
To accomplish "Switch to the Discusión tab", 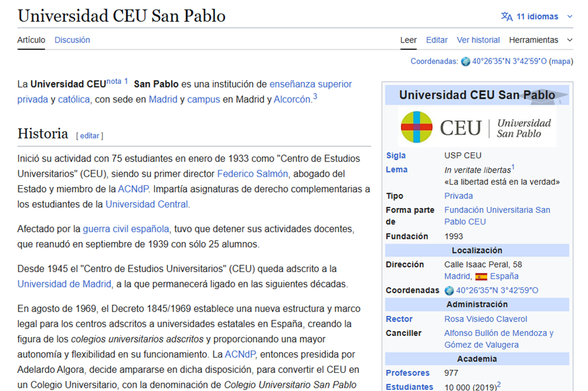I will [73, 40].
